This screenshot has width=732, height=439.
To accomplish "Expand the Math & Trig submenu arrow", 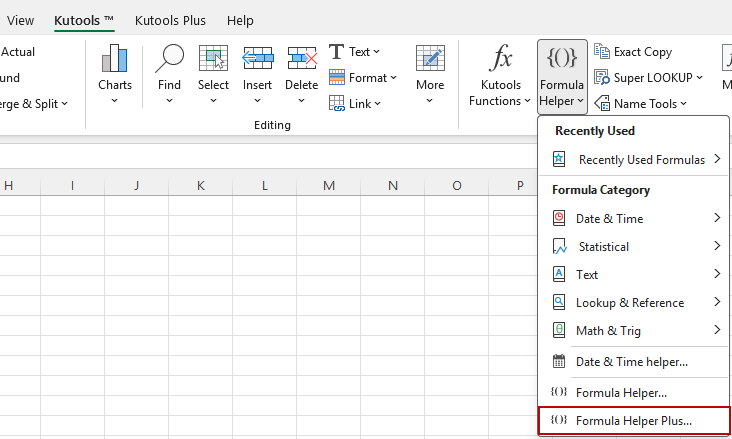I will coord(718,330).
